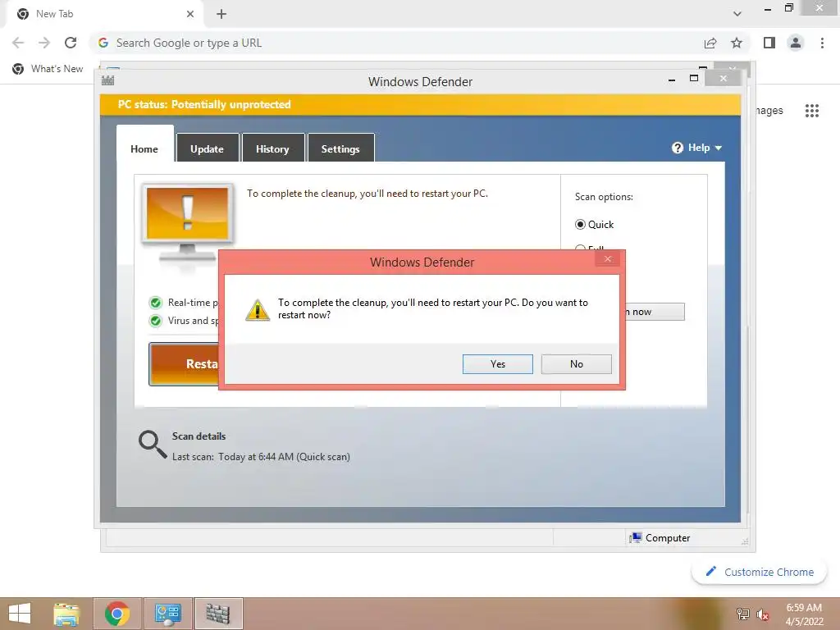The height and width of the screenshot is (630, 840).
Task: Click the Chrome share page icon
Action: click(x=710, y=43)
